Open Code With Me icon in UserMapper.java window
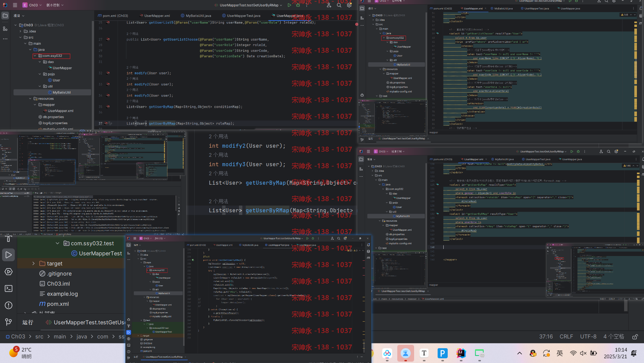Viewport: 644px width, 363px height. tap(329, 5)
